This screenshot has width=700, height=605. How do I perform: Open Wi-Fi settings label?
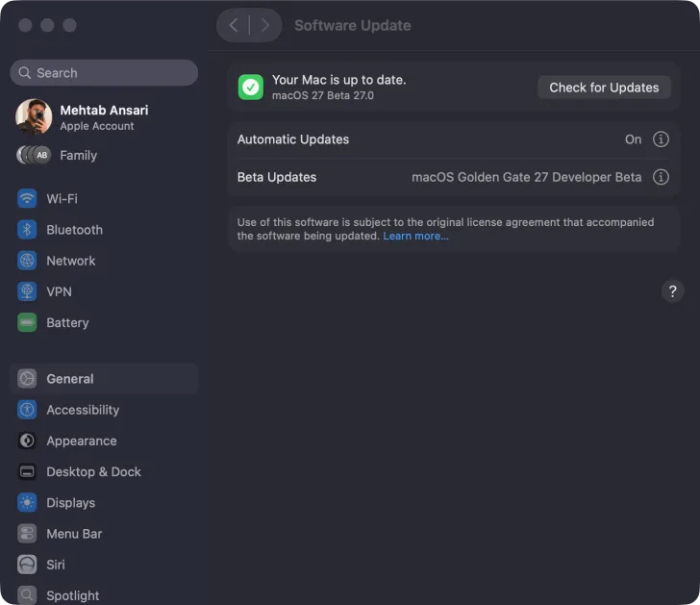(62, 199)
